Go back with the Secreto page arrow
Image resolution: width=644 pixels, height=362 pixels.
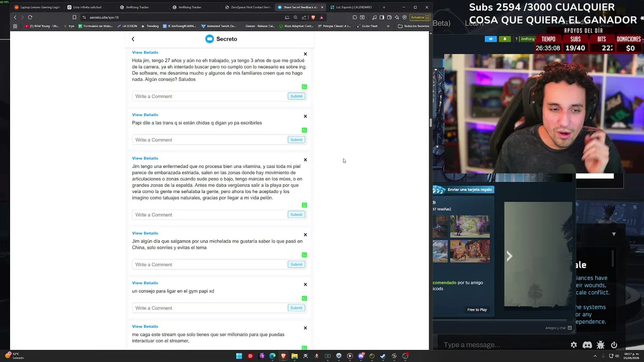(133, 39)
